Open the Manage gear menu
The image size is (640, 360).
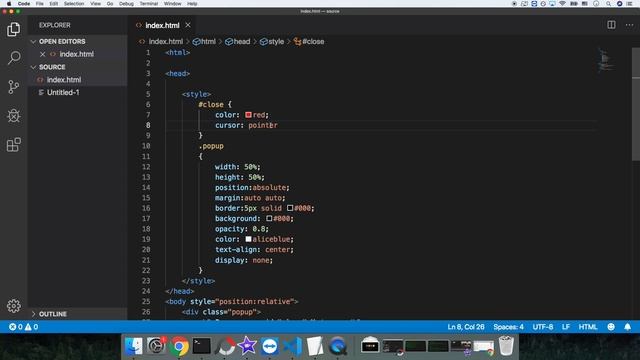point(13,306)
